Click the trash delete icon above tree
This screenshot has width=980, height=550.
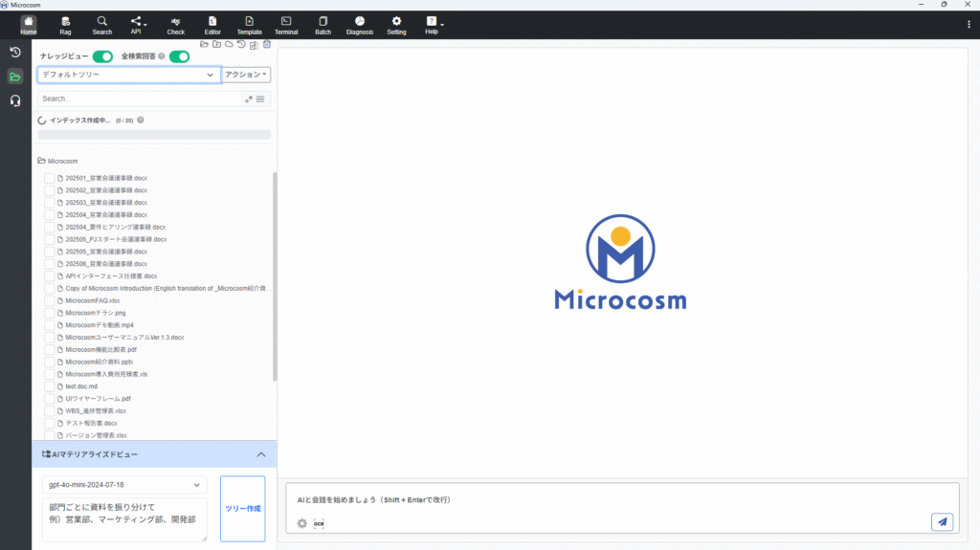[267, 44]
